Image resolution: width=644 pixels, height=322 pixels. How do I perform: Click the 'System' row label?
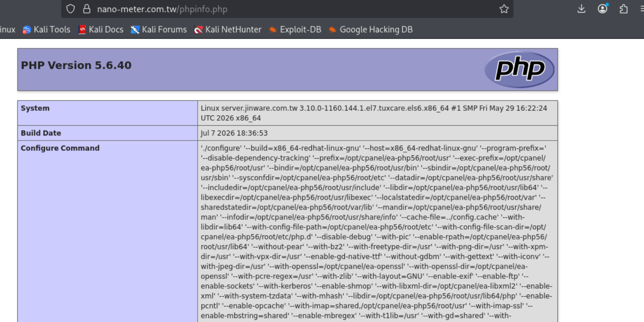pyautogui.click(x=35, y=108)
